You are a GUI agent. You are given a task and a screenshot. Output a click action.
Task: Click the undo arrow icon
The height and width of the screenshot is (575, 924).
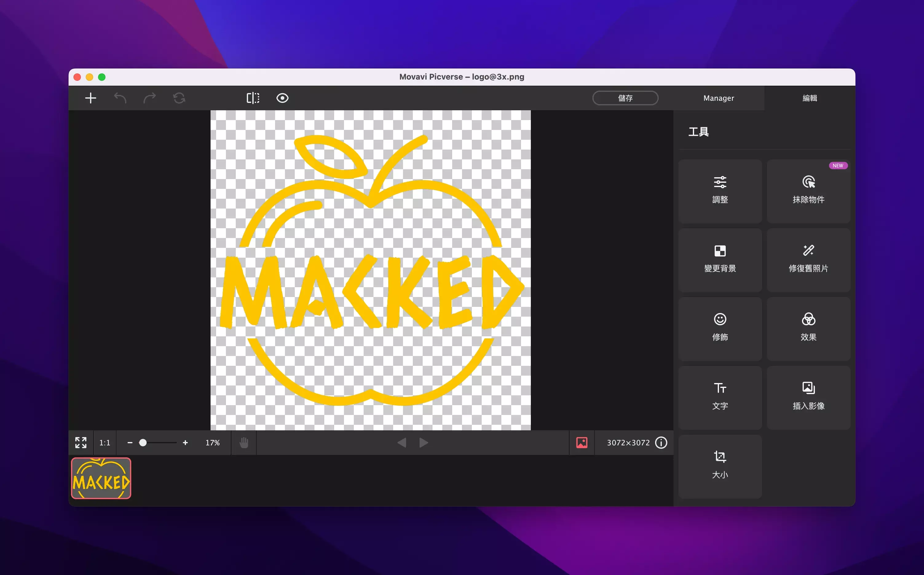point(120,98)
